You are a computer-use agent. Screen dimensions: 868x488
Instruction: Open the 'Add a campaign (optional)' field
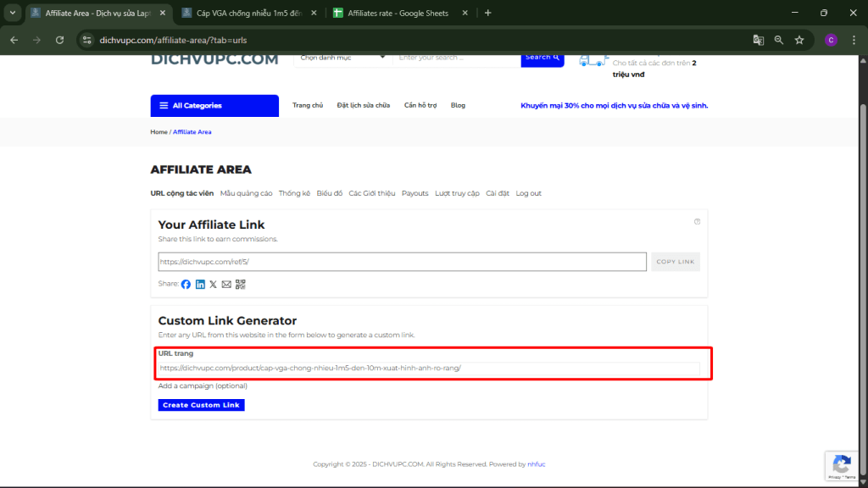coord(203,385)
